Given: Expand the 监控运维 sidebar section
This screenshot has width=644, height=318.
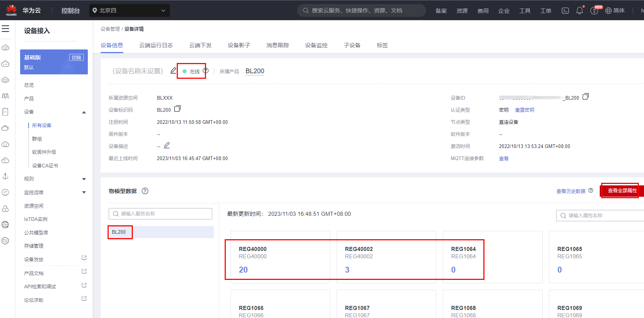Looking at the screenshot, I should pyautogui.click(x=84, y=192).
